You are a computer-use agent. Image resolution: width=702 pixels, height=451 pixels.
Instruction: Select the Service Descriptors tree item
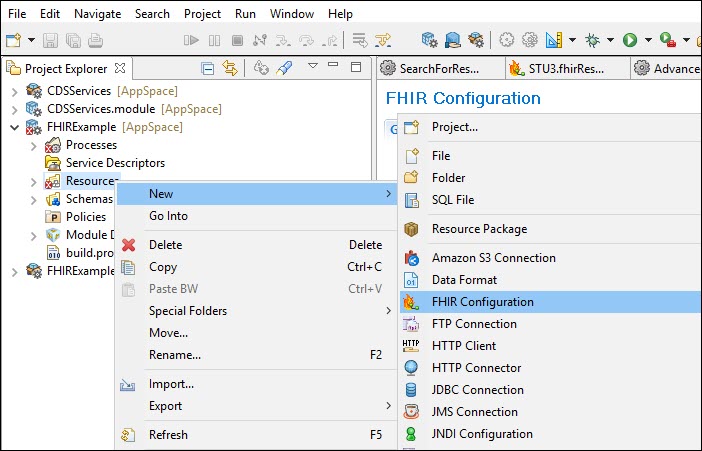[115, 163]
